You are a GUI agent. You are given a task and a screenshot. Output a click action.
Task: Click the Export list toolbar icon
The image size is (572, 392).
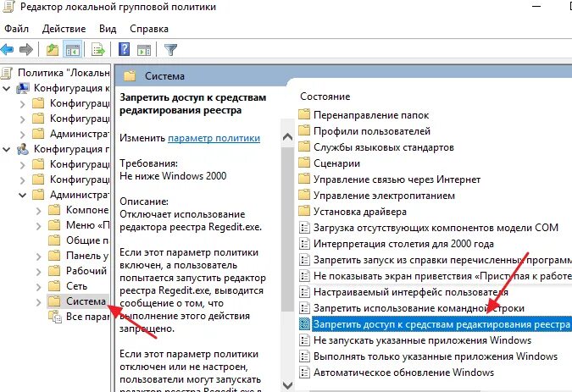98,50
